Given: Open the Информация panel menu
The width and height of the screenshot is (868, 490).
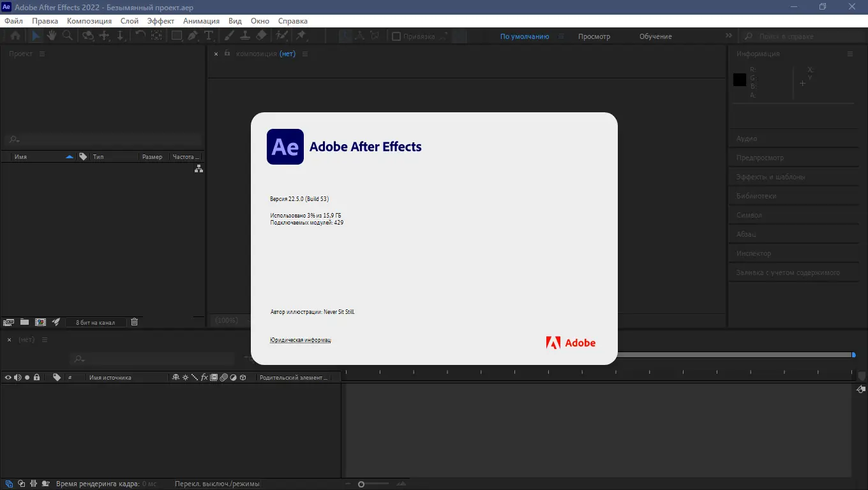Looking at the screenshot, I should coord(850,54).
